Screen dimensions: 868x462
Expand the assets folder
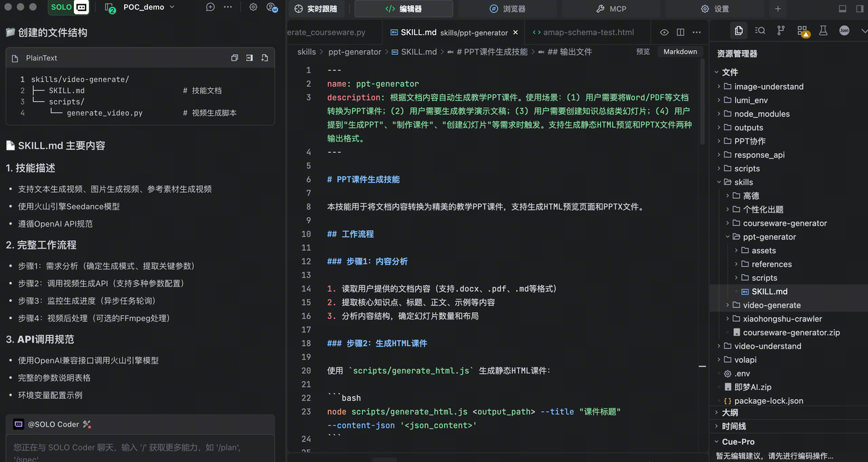[x=789, y=250]
